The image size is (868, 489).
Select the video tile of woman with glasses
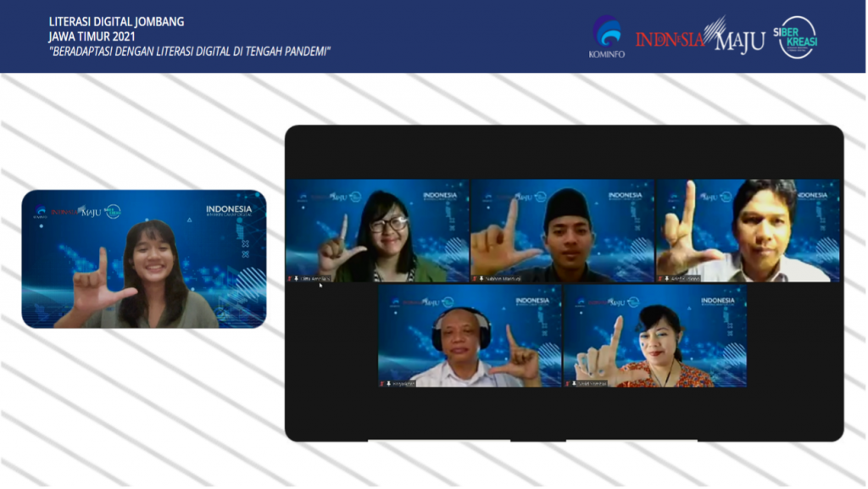[x=376, y=231]
